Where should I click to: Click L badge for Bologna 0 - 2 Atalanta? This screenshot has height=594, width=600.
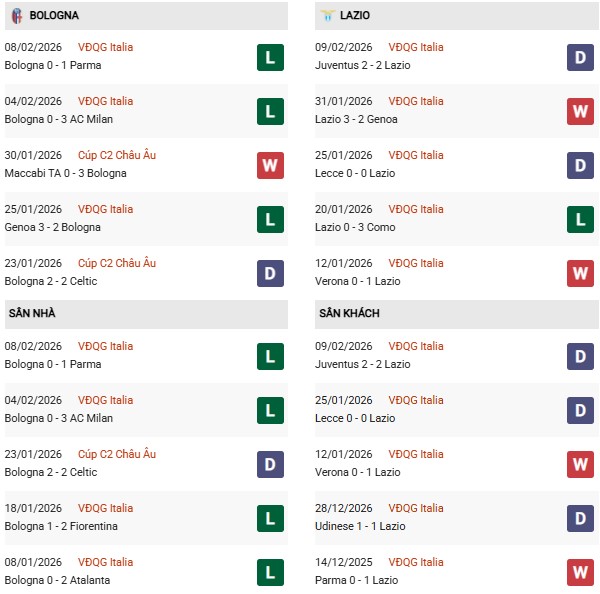click(270, 572)
